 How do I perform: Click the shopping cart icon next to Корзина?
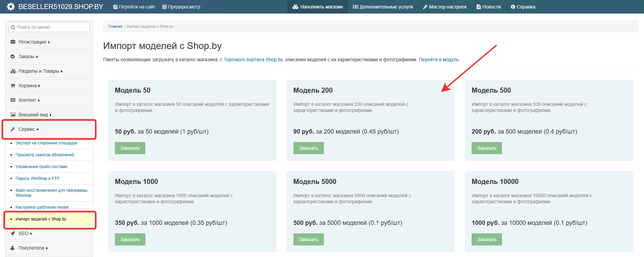(x=13, y=86)
